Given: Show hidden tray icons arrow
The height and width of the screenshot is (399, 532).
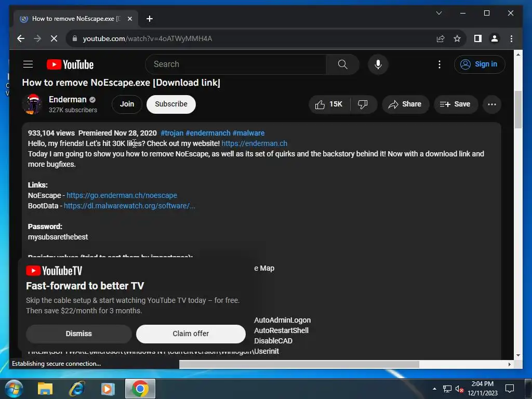Looking at the screenshot, I should [x=434, y=389].
